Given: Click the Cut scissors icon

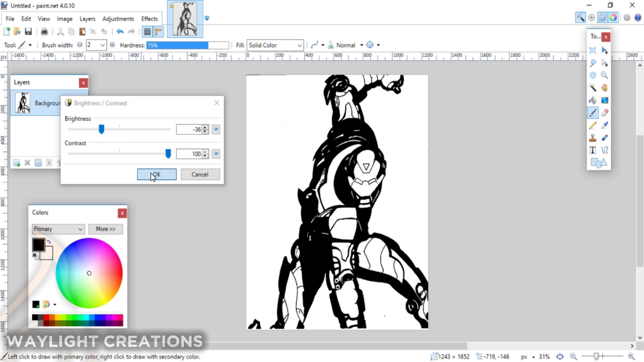Looking at the screenshot, I should pyautogui.click(x=60, y=32).
